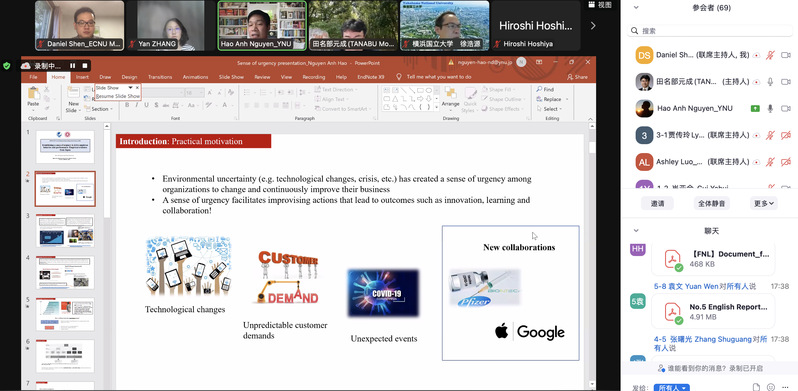Image resolution: width=798 pixels, height=391 pixels.
Task: Show next video participants arrow
Action: tap(593, 25)
